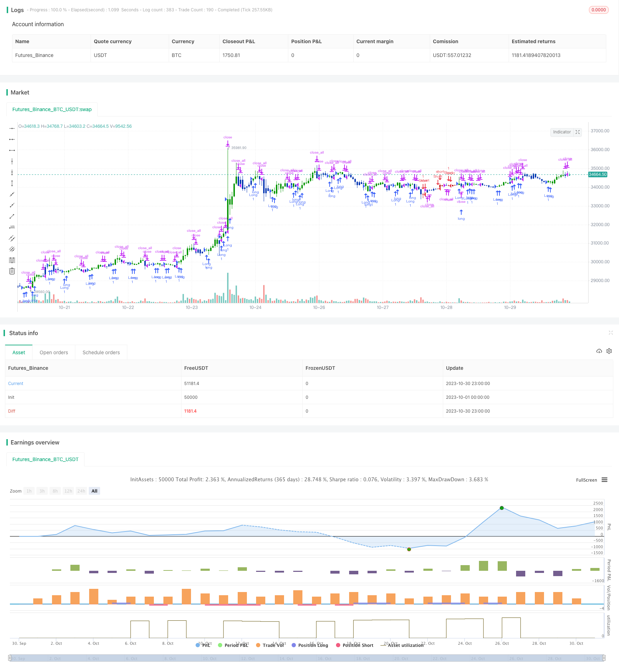
Task: Click the FreeUSDT value 51181.4
Action: click(192, 383)
